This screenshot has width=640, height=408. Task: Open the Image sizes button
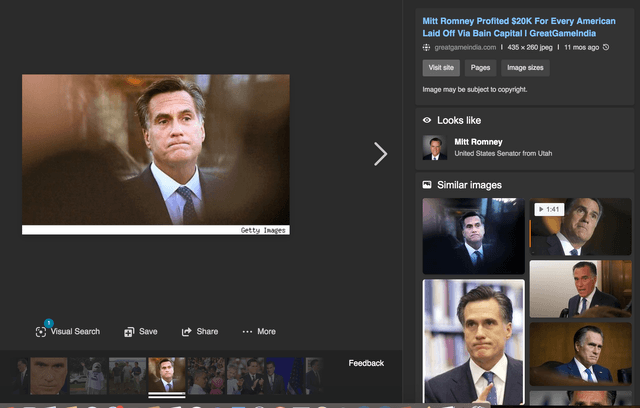point(525,68)
